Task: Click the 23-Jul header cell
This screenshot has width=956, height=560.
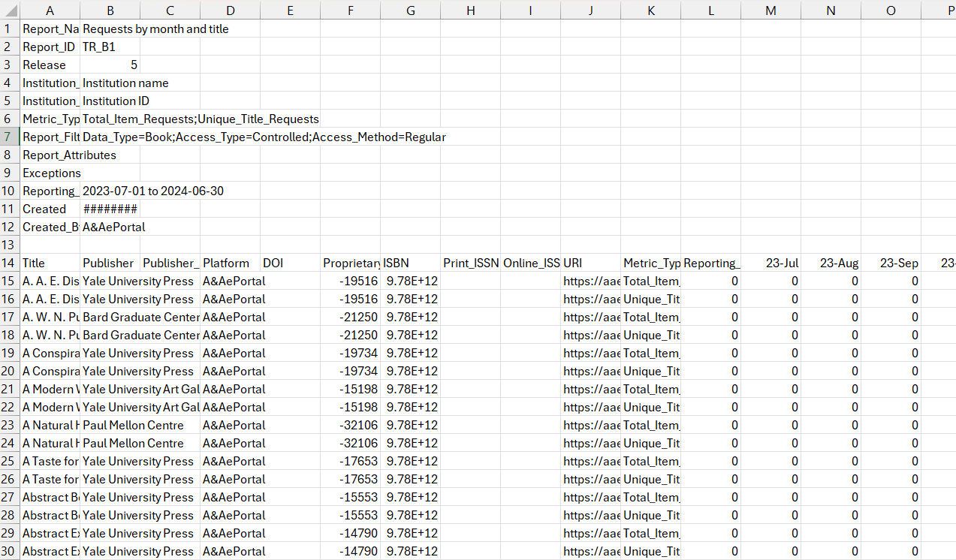Action: click(x=771, y=263)
